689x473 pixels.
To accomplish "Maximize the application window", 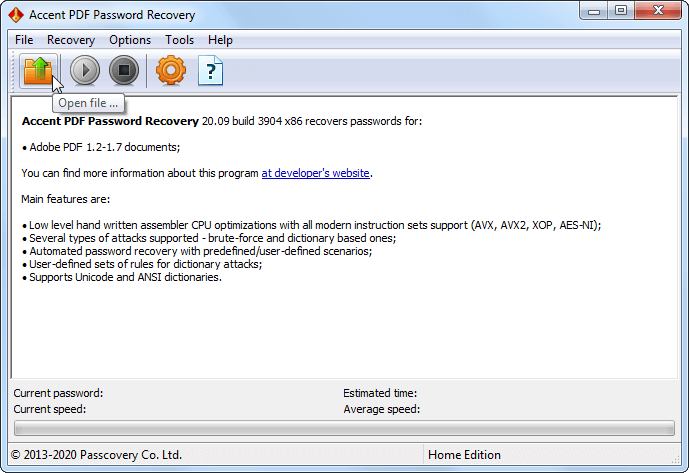I will click(620, 11).
